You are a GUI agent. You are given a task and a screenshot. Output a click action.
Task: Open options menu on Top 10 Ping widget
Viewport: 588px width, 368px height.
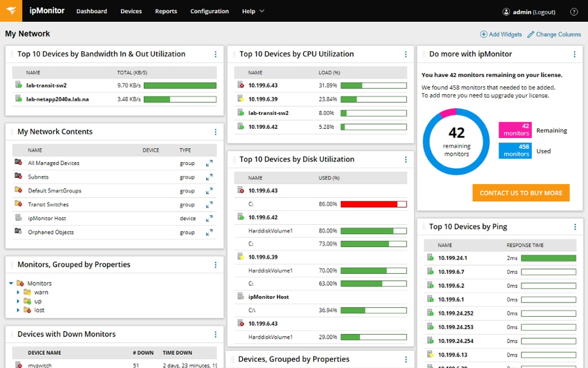click(574, 227)
